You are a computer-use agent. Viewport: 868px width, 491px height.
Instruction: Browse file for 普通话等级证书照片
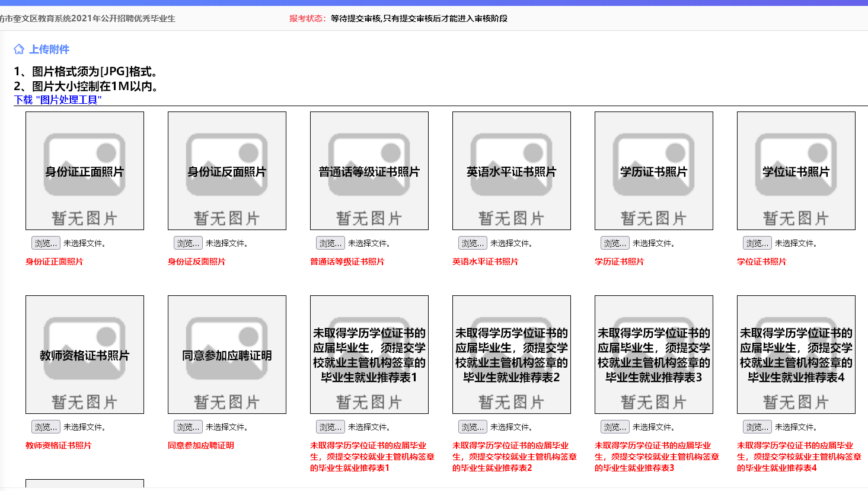coord(330,243)
